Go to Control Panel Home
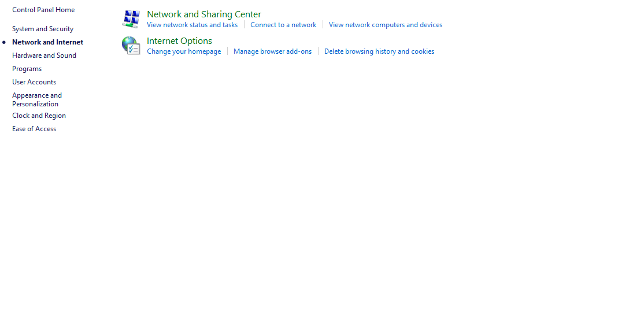This screenshot has width=644, height=319. (x=43, y=10)
